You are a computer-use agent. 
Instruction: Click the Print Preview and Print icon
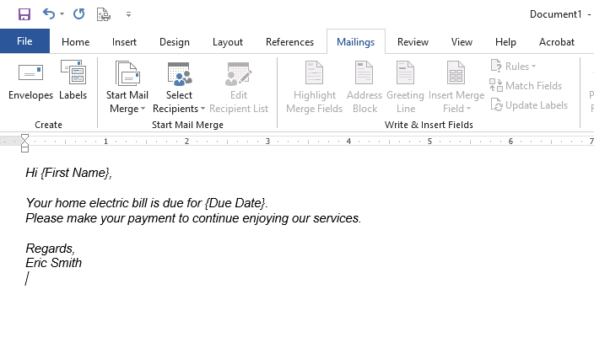click(x=104, y=14)
